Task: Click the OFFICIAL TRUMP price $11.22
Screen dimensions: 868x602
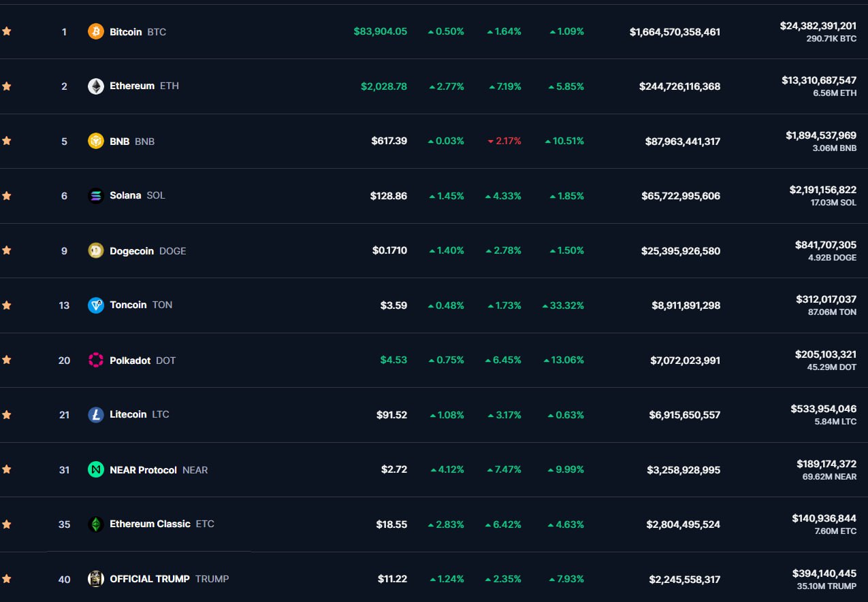Action: pos(393,579)
